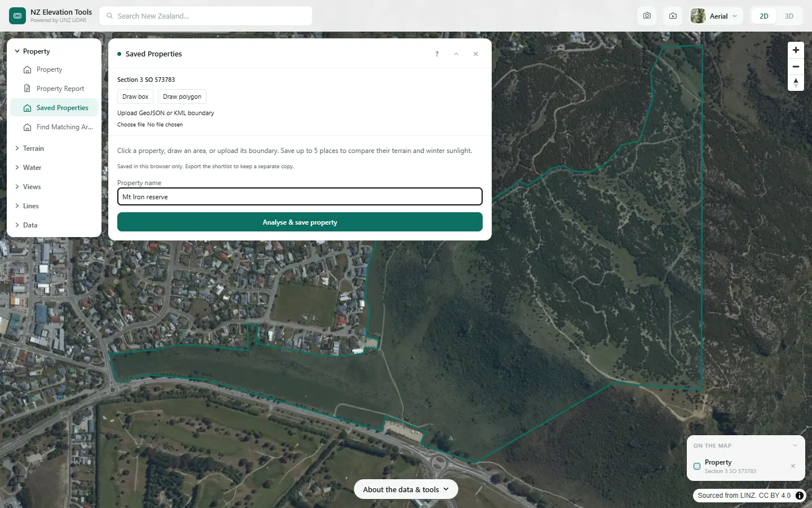Switch the map to 3D view
This screenshot has height=508, width=812.
pyautogui.click(x=789, y=16)
